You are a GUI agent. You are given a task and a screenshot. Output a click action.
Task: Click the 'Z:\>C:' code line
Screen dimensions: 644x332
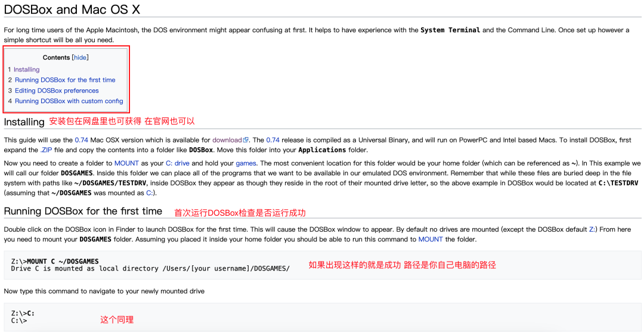tap(23, 314)
